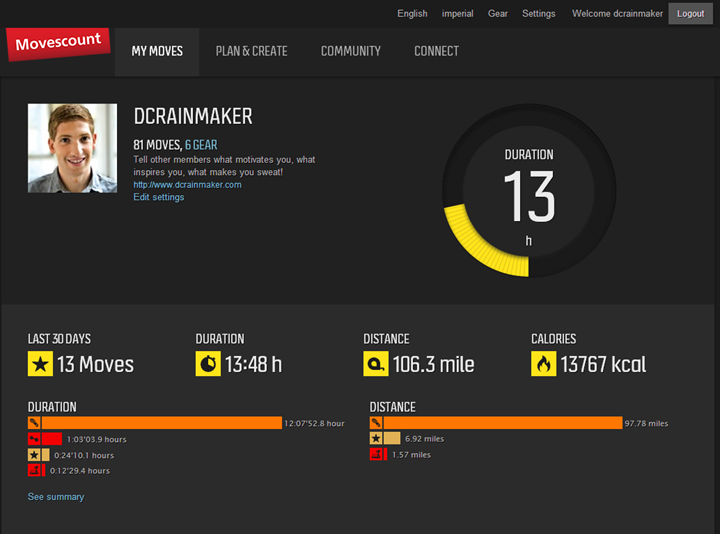Click Welcome dcrainmaker text
The width and height of the screenshot is (720, 534).
pos(617,13)
